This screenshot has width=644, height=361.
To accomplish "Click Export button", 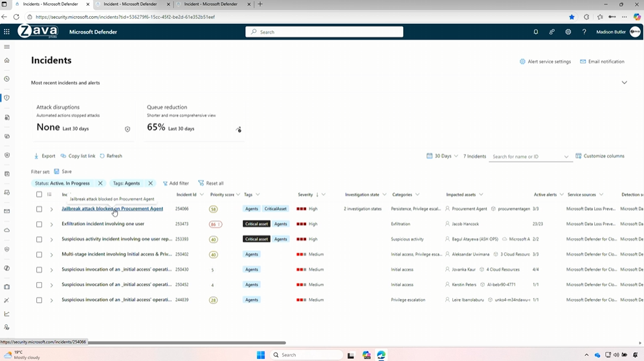I will [45, 156].
